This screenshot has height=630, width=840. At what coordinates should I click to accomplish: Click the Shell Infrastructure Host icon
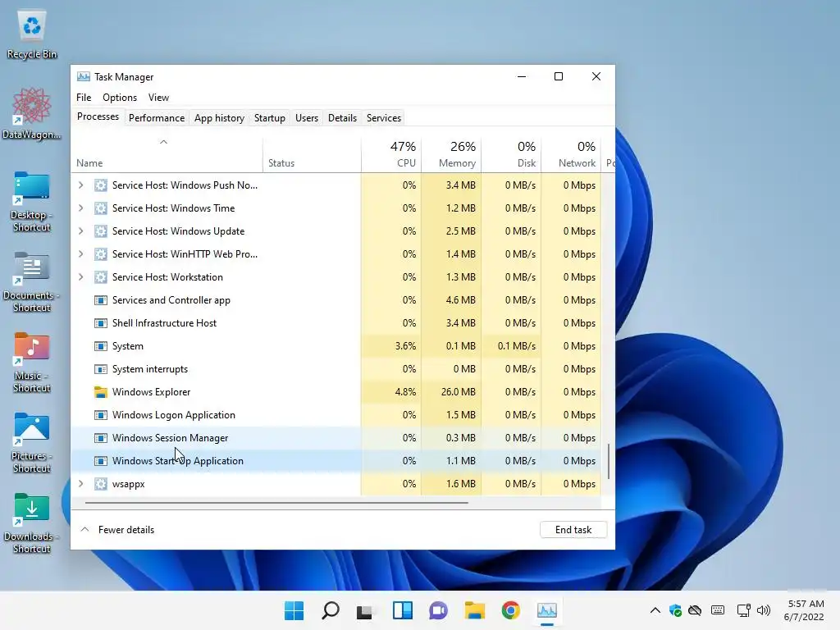(100, 323)
